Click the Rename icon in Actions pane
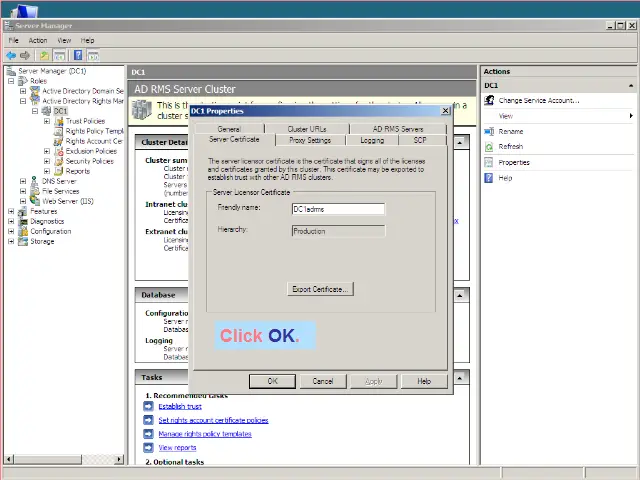This screenshot has width=640, height=480. (x=489, y=131)
